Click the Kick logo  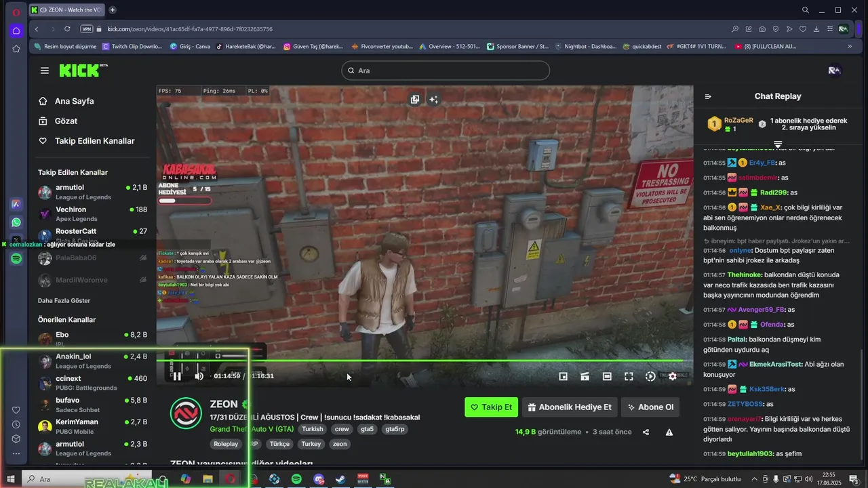(82, 70)
